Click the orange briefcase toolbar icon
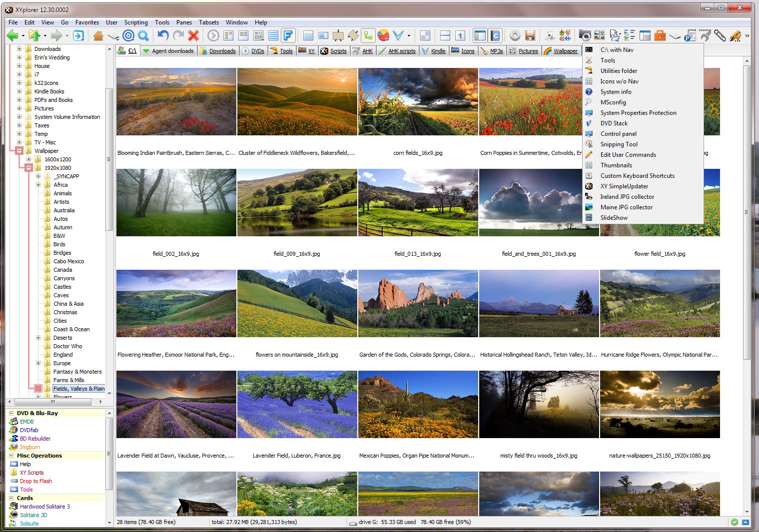Viewport: 759px width, 532px height. click(660, 35)
